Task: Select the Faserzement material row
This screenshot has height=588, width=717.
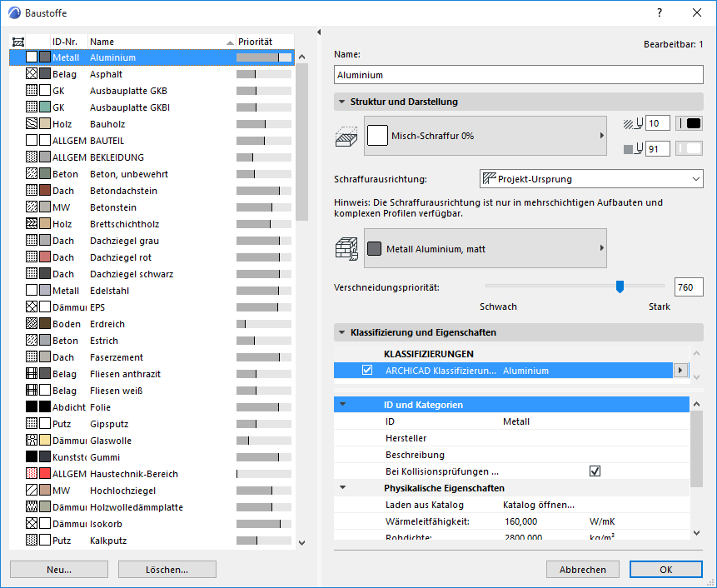Action: [152, 357]
